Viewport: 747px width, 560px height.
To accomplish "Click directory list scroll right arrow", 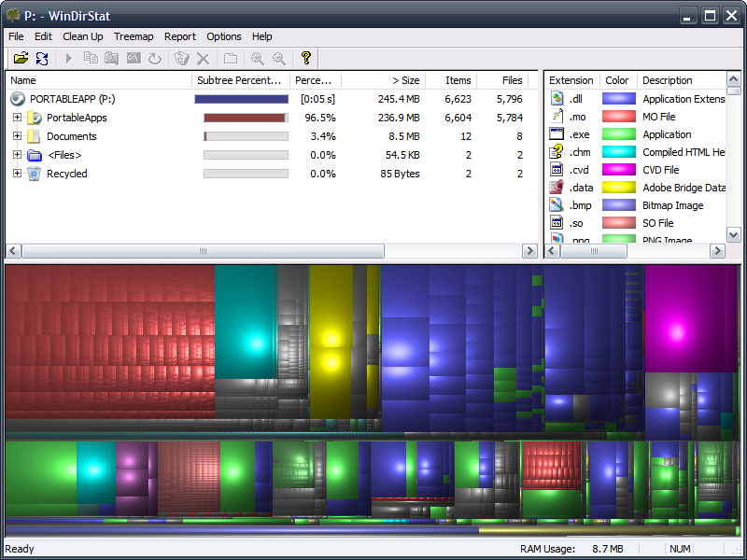I will (529, 251).
